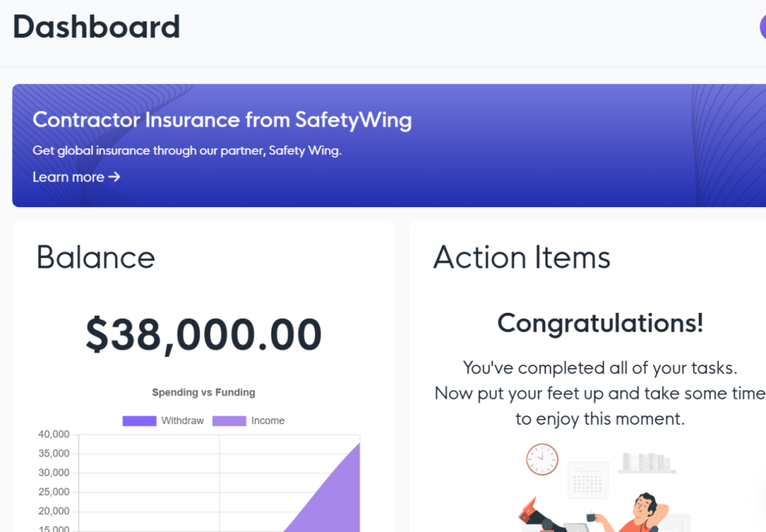766x532 pixels.
Task: Click the Contractor Insurance from SafetyWing title
Action: click(222, 120)
